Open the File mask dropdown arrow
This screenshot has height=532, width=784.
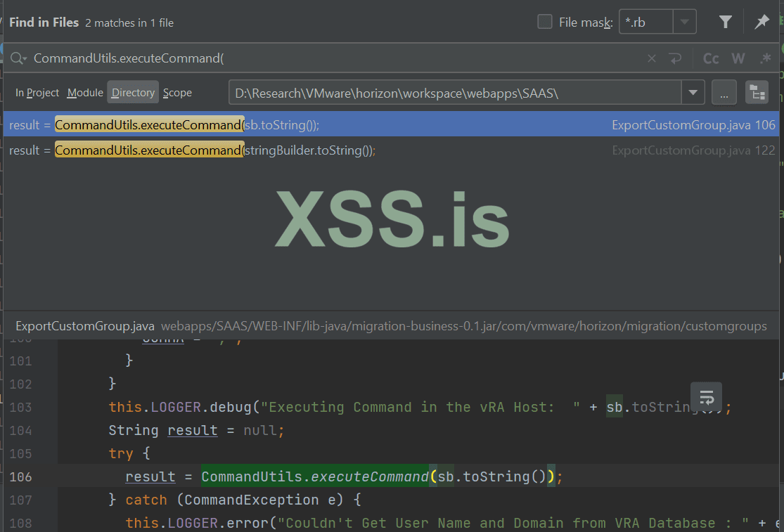684,22
